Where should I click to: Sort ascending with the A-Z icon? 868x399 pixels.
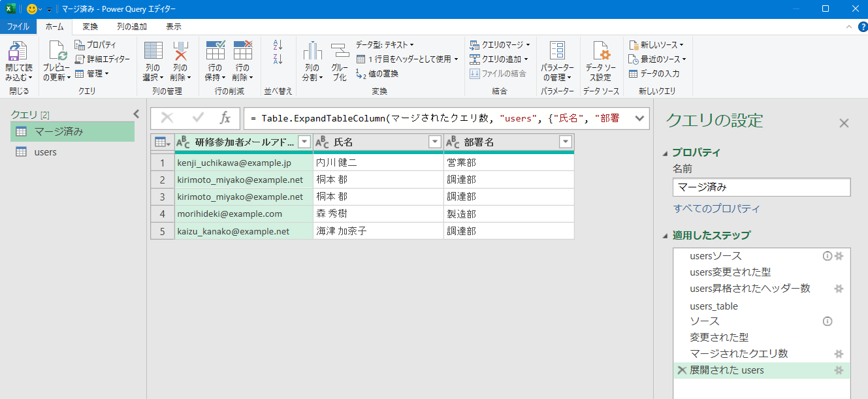[x=278, y=45]
